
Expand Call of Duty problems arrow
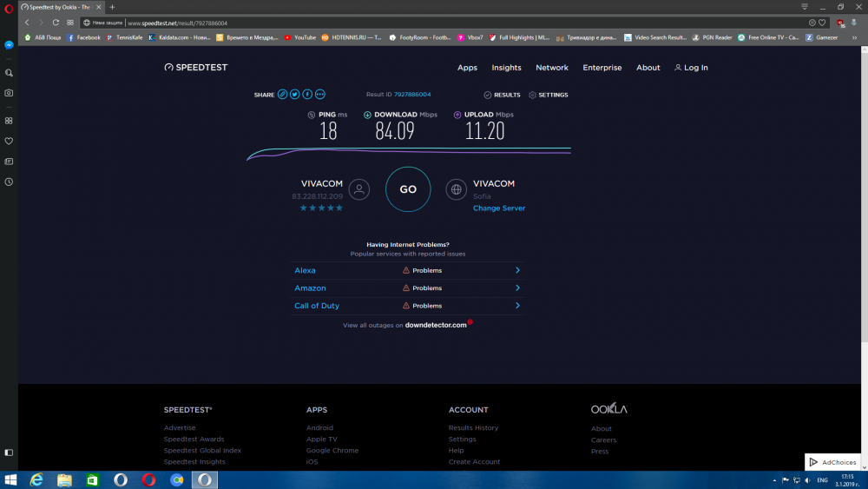(517, 306)
